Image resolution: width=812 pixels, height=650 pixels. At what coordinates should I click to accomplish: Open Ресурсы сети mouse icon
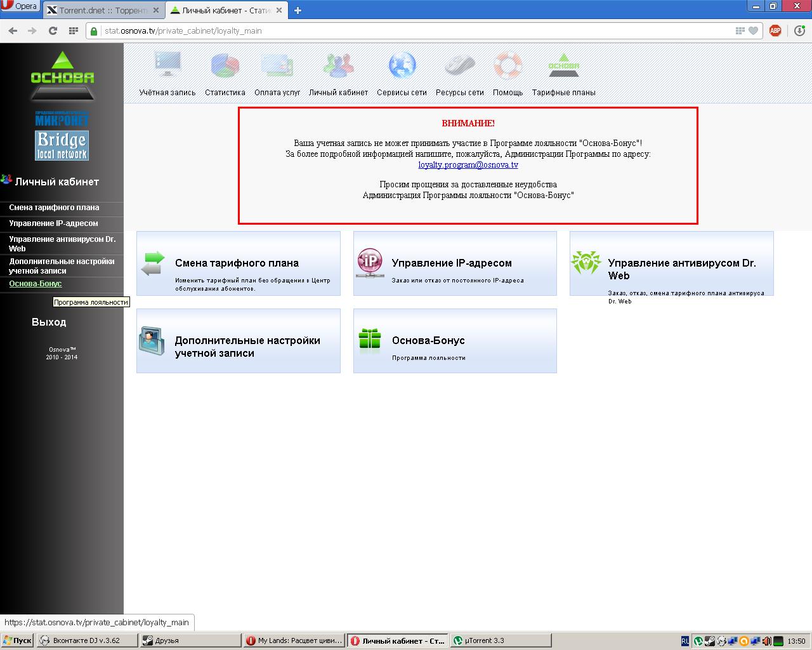[x=459, y=65]
